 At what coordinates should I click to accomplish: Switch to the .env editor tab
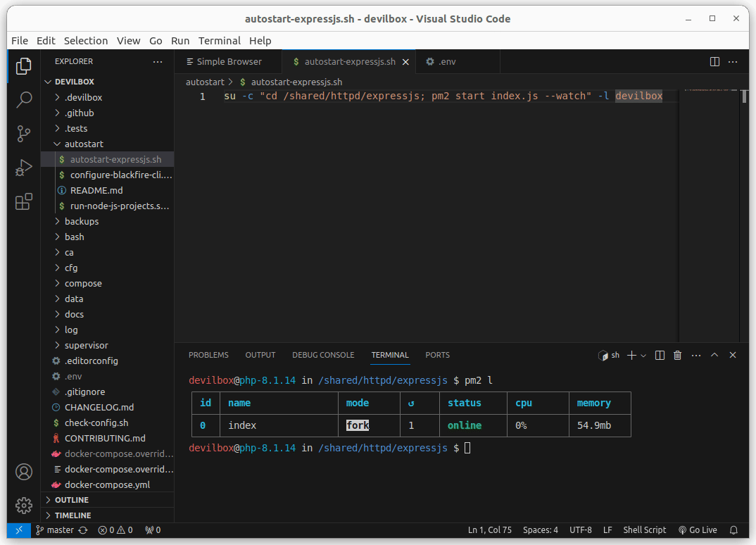446,62
